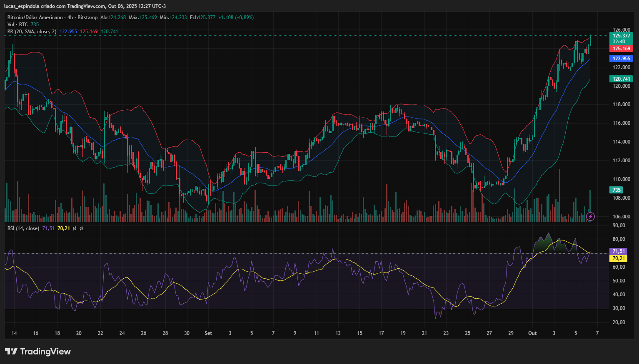Click the 'Set' month label on time axis
This screenshot has height=364, width=639.
click(208, 333)
